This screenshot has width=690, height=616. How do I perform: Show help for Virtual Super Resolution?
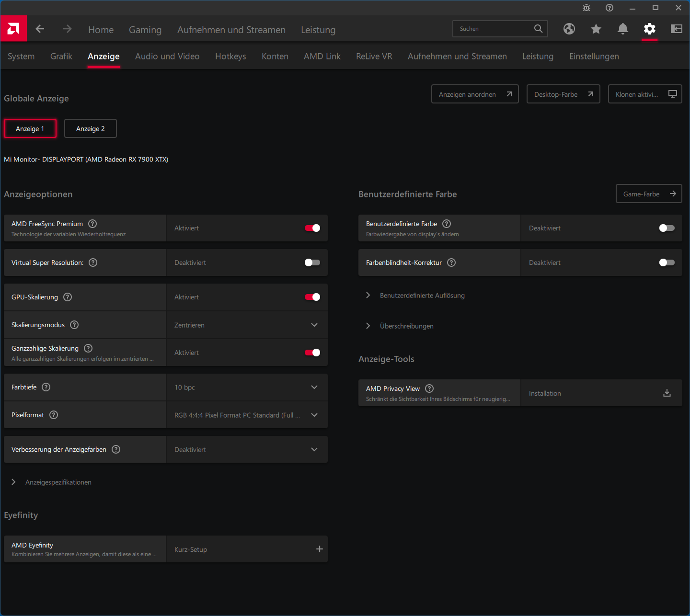93,262
